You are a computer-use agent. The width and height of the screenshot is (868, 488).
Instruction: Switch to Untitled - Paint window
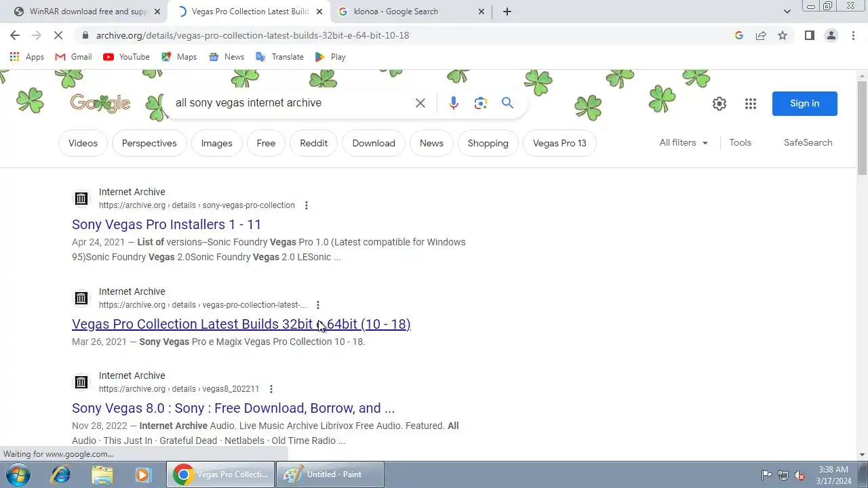click(x=330, y=474)
